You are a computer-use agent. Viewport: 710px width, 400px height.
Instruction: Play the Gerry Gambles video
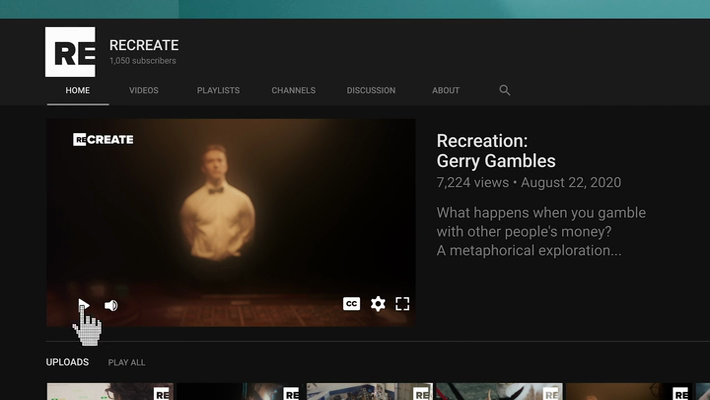point(84,305)
